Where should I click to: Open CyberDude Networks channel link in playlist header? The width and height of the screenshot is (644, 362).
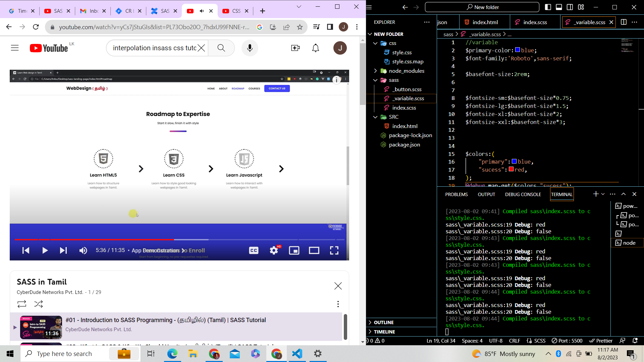pyautogui.click(x=50, y=292)
